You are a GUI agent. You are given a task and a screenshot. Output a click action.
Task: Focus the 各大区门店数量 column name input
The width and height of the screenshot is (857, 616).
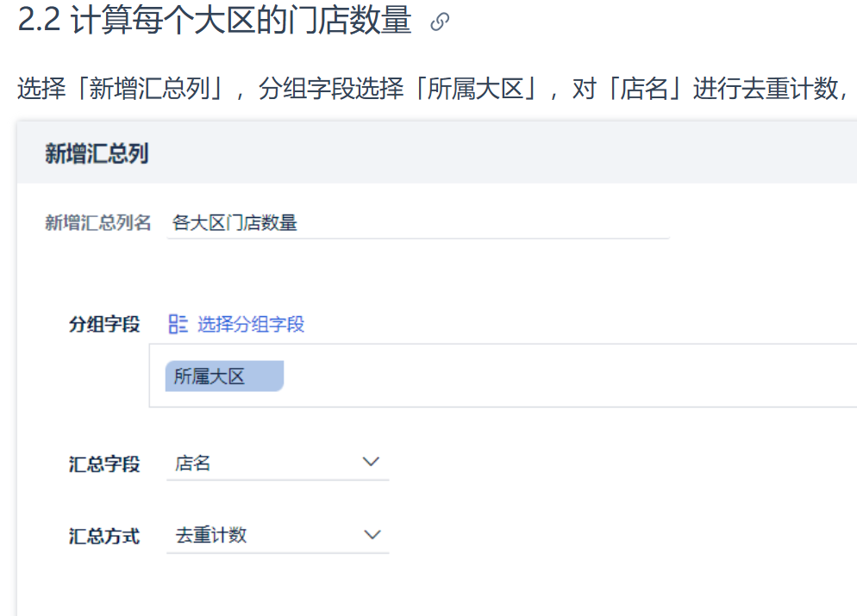point(418,223)
